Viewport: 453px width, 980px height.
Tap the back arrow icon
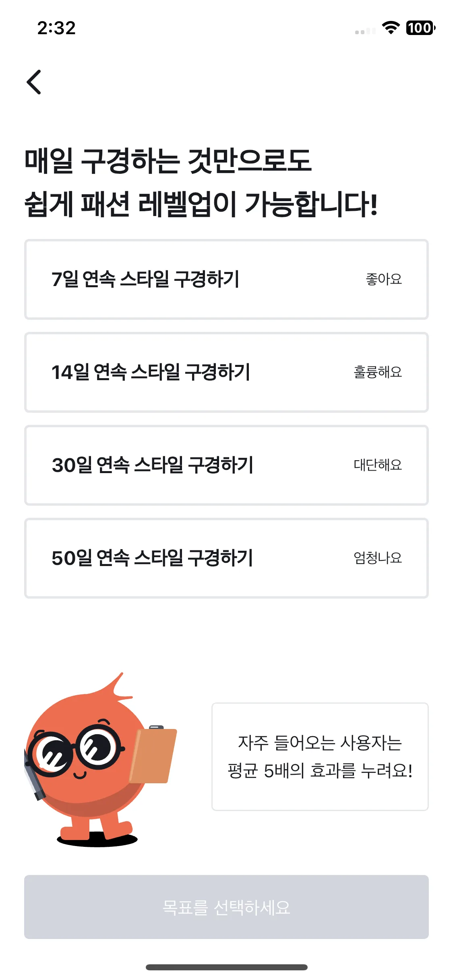point(34,82)
